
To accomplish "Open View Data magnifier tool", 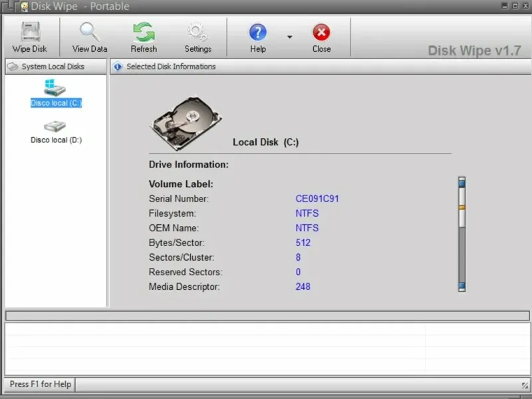I will coord(90,32).
